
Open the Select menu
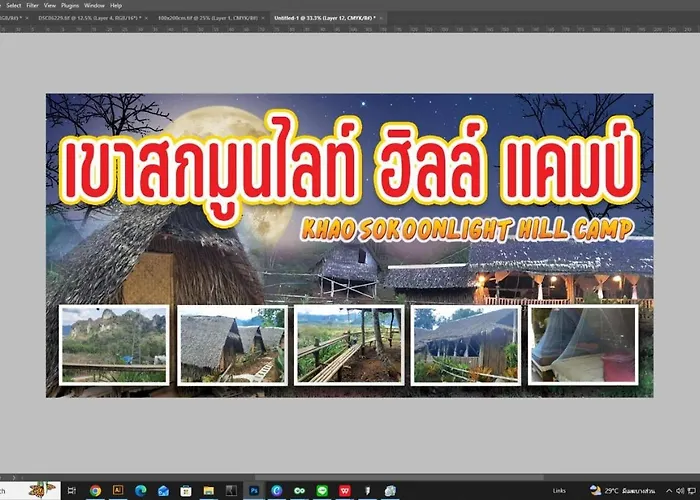point(14,5)
